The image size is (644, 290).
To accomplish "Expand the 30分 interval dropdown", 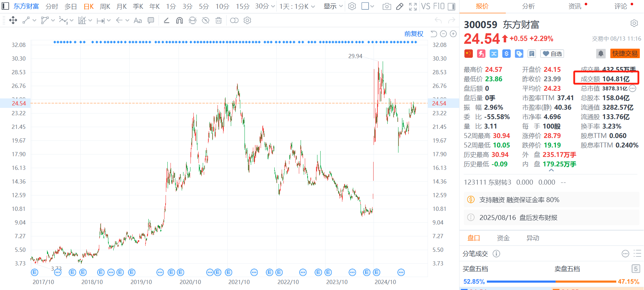I will [x=265, y=6].
